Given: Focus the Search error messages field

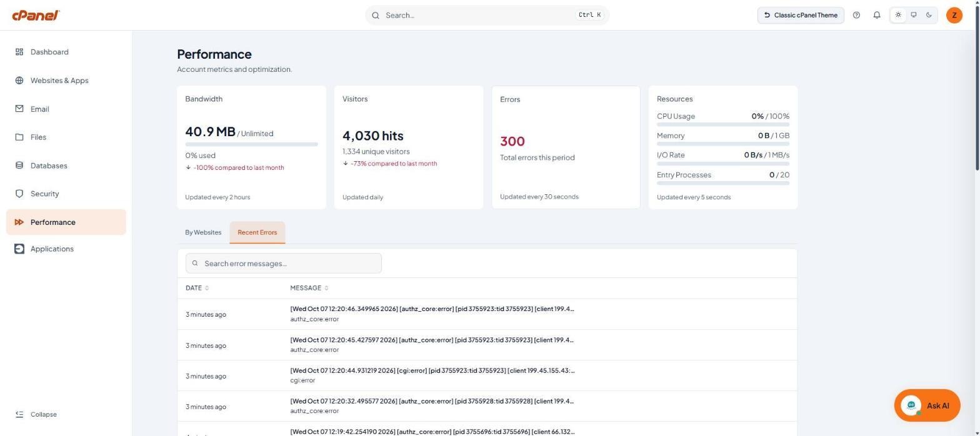Looking at the screenshot, I should 284,263.
